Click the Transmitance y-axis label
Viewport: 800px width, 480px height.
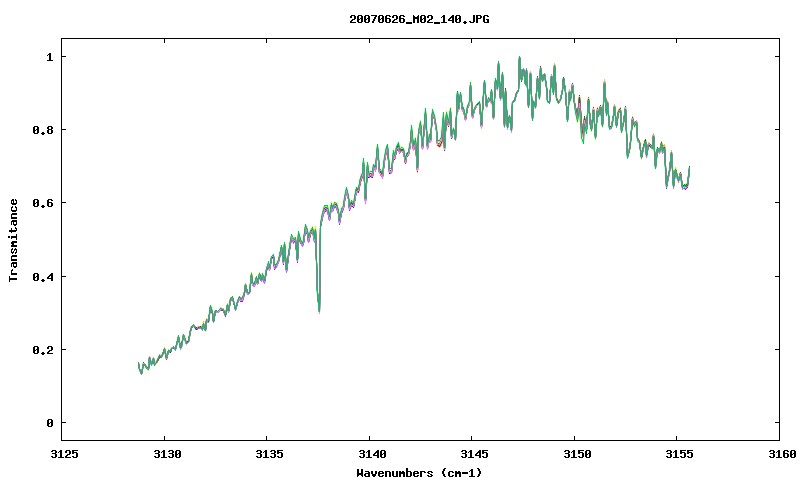[13, 240]
